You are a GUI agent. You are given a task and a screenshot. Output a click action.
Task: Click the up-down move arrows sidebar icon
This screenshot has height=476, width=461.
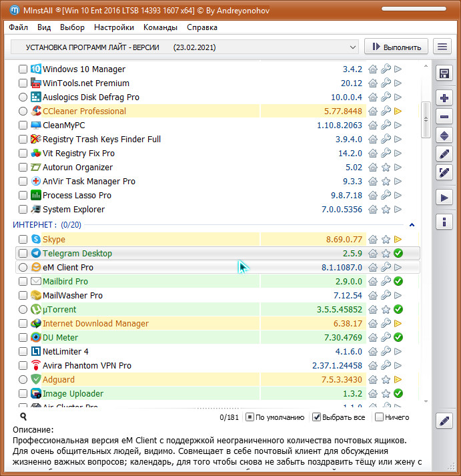[x=444, y=136]
